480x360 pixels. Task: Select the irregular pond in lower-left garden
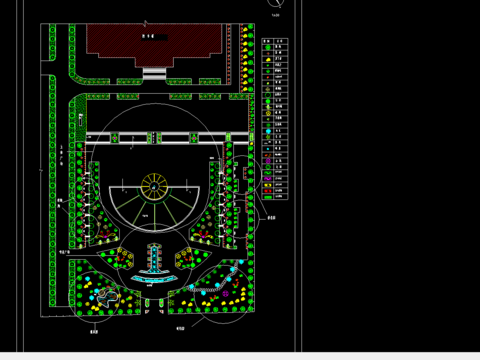click(x=108, y=298)
